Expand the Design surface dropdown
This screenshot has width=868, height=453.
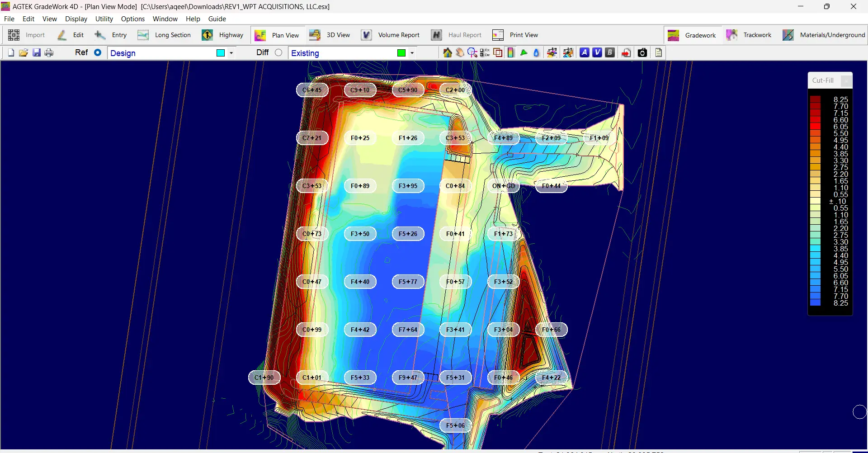click(231, 53)
